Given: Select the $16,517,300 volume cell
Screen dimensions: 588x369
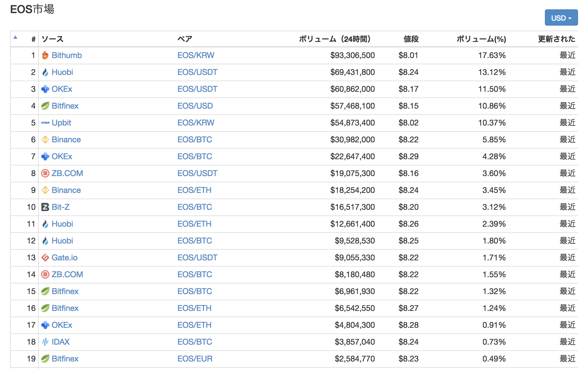Looking at the screenshot, I should 352,207.
